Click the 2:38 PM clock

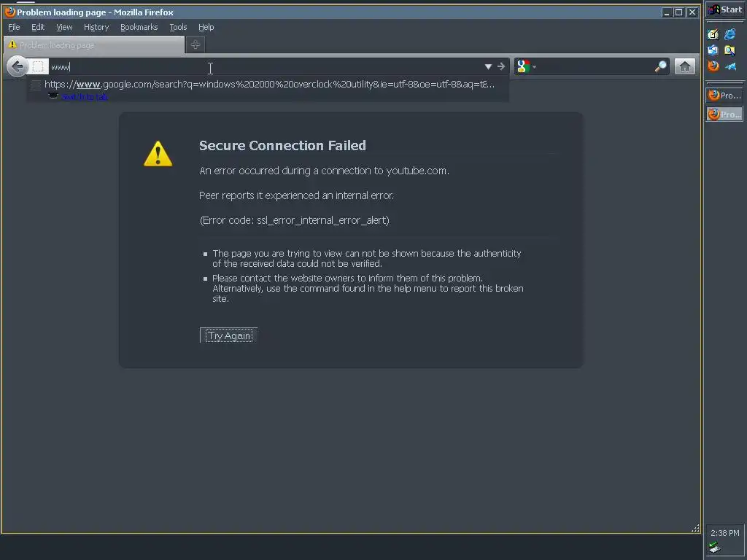724,533
